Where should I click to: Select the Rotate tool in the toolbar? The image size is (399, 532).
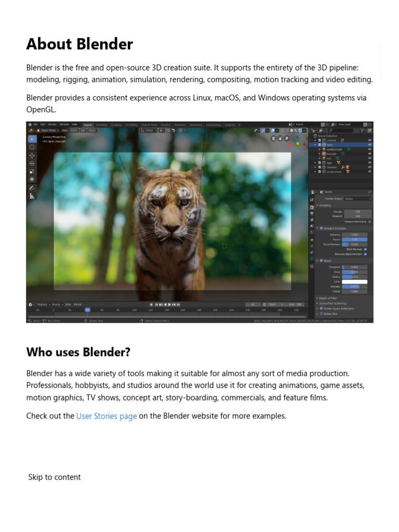coord(32,163)
